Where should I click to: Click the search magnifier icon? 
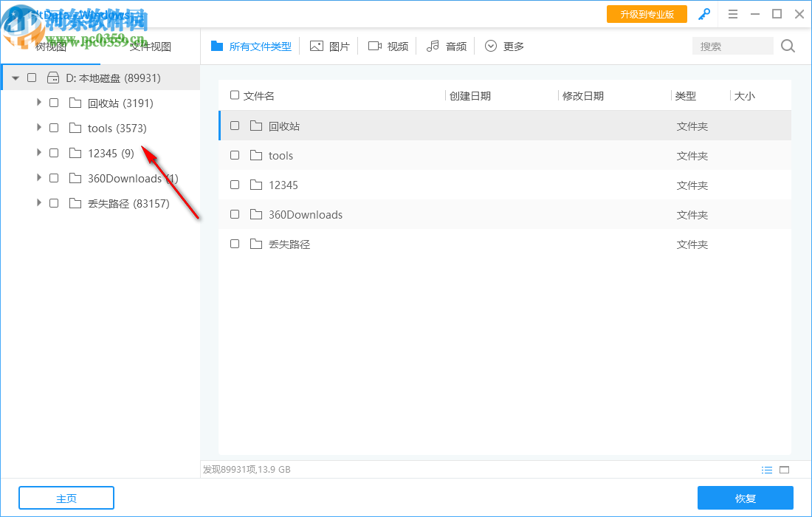[787, 46]
